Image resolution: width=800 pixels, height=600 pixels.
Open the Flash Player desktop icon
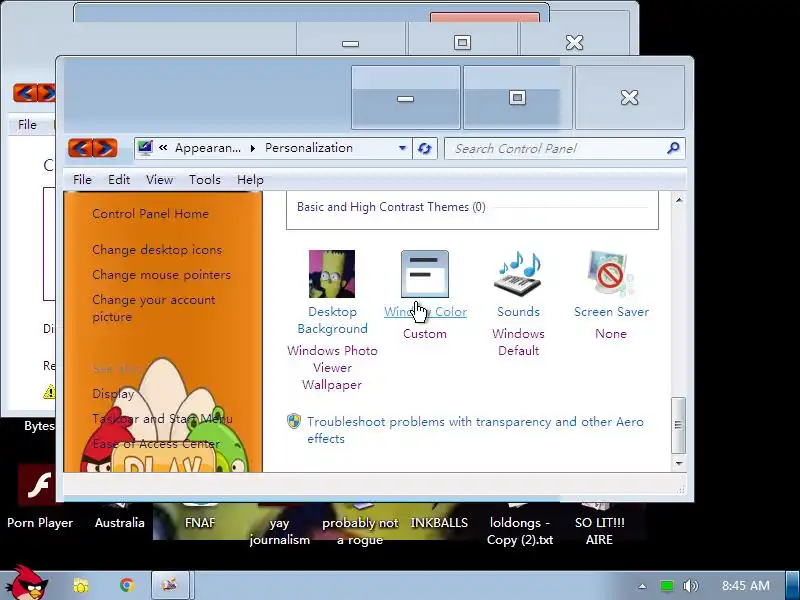tap(37, 485)
